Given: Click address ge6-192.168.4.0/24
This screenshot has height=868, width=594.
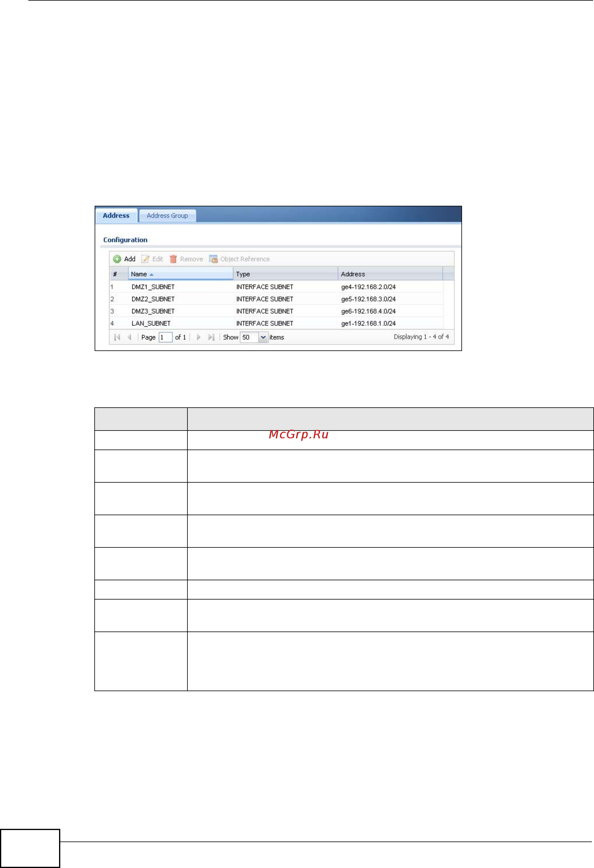Looking at the screenshot, I should click(x=368, y=311).
